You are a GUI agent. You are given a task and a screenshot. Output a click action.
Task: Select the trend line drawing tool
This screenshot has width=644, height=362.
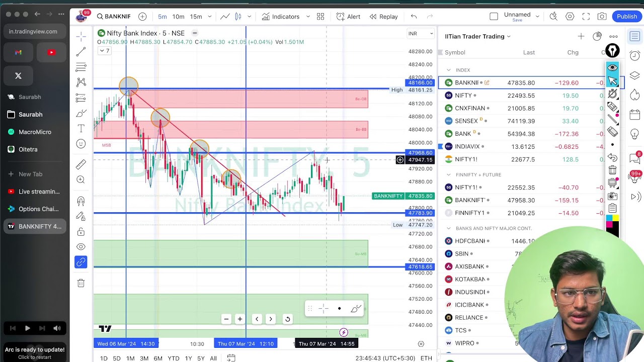(x=81, y=52)
